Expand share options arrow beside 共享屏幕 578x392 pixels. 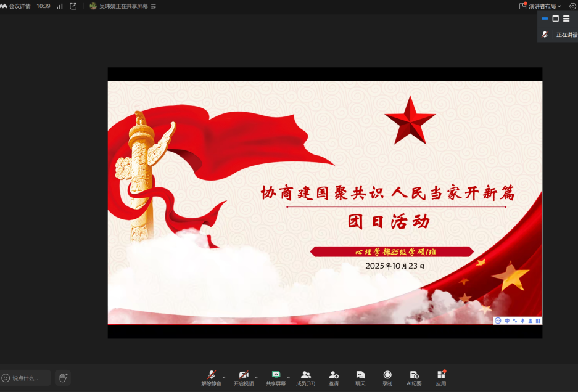point(288,377)
